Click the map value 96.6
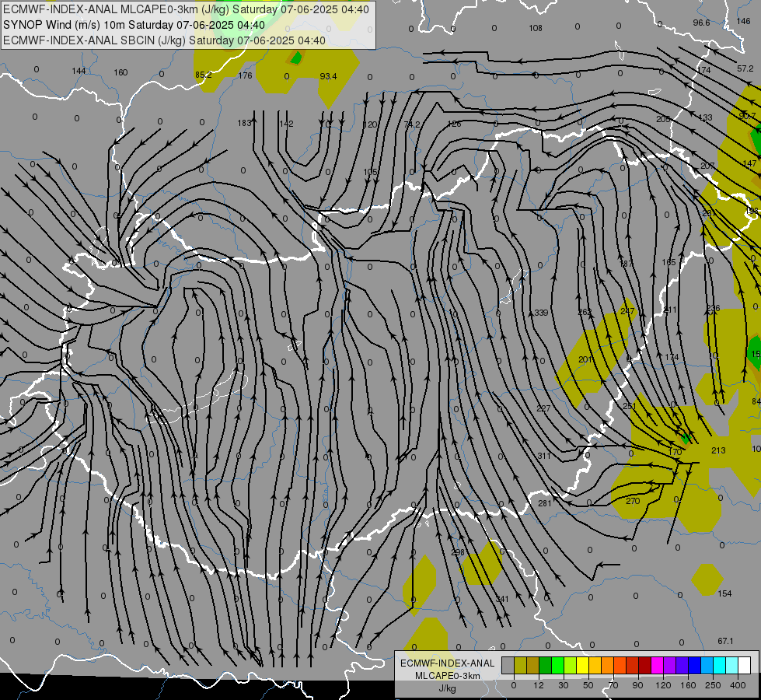This screenshot has height=700, width=761. click(x=701, y=23)
